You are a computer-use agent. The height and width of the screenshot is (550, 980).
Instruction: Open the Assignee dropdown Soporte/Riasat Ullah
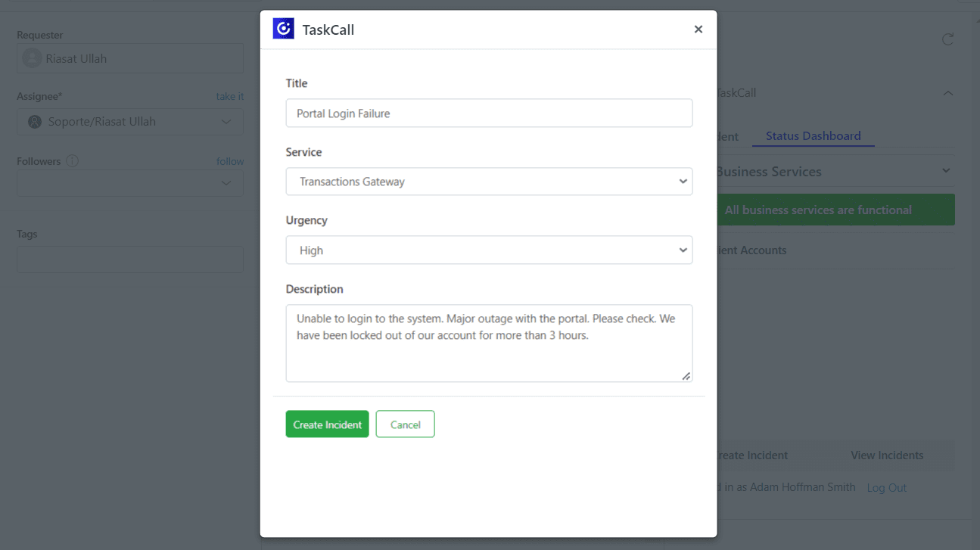pyautogui.click(x=130, y=122)
